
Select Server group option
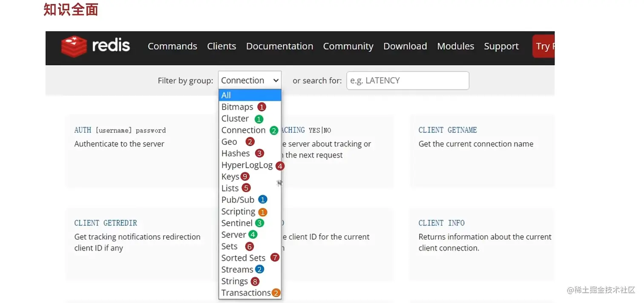(x=250, y=234)
